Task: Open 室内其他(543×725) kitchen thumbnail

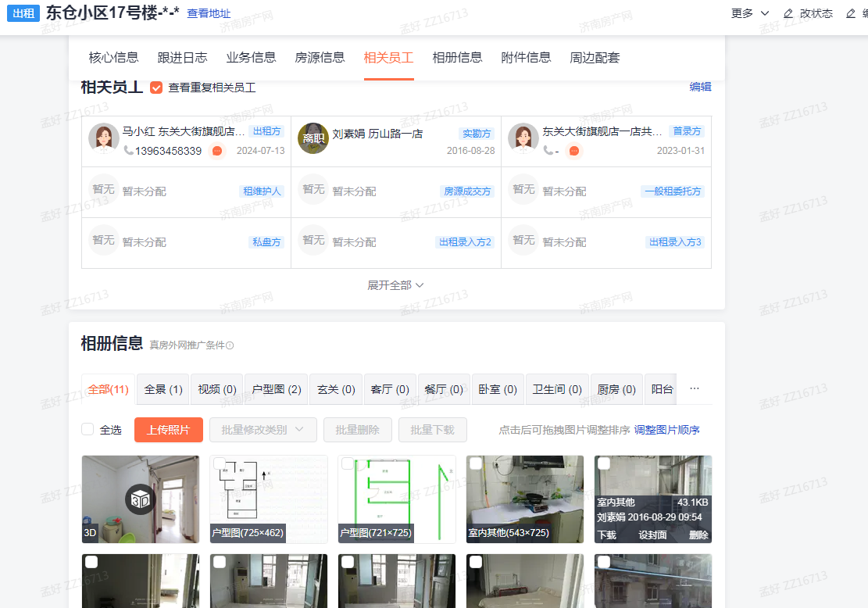Action: (525, 499)
